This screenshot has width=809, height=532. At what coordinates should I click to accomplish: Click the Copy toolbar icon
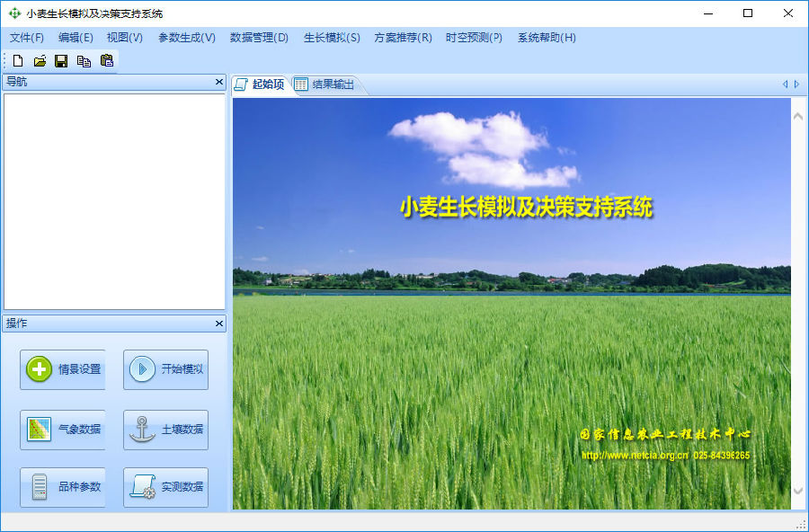click(x=84, y=61)
